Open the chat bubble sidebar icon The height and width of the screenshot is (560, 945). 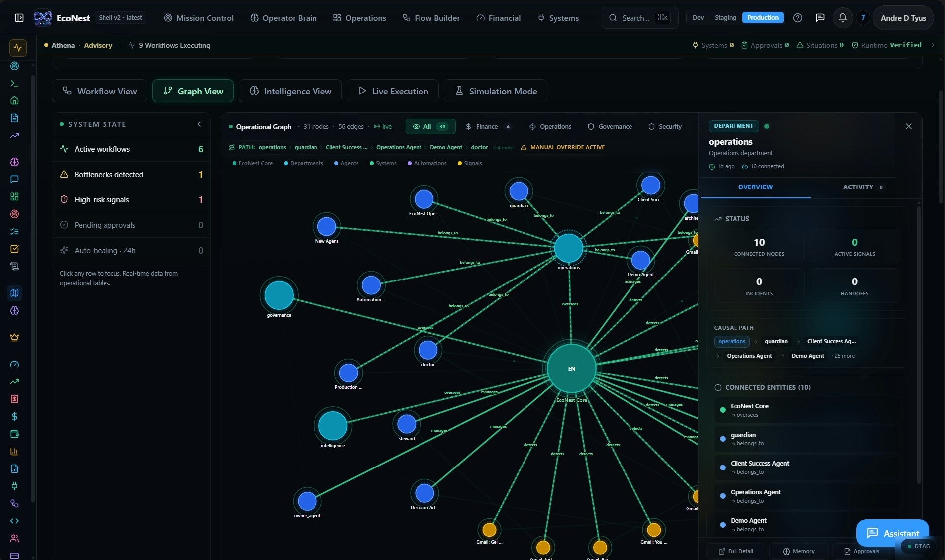pos(14,179)
